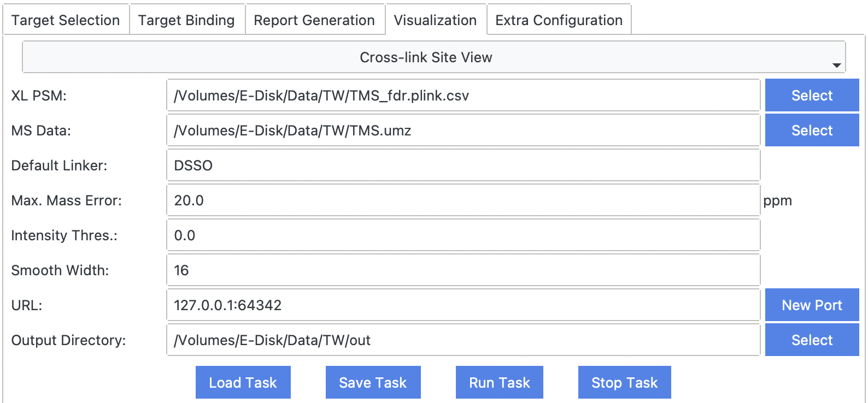Click the URL field showing 127.0.0.1:64342

[x=463, y=305]
